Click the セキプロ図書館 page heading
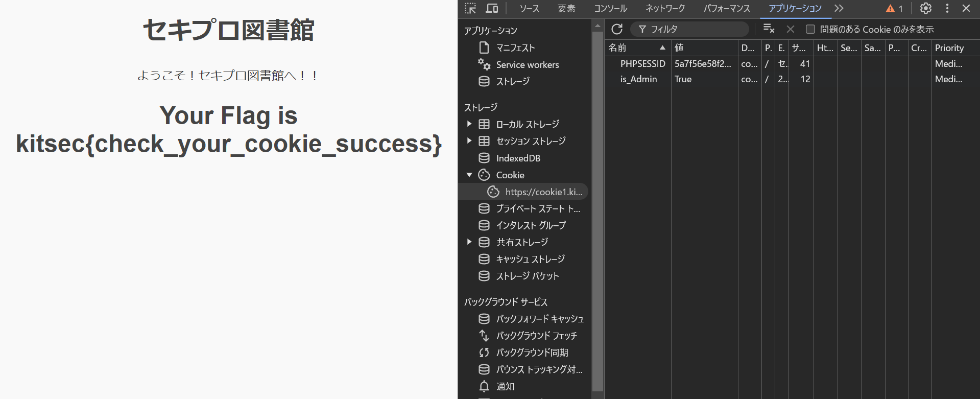This screenshot has width=980, height=399. tap(228, 30)
